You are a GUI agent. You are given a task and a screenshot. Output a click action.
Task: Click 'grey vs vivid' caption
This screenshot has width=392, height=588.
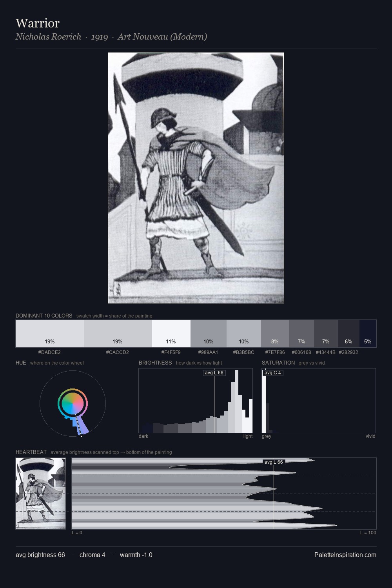click(x=312, y=363)
